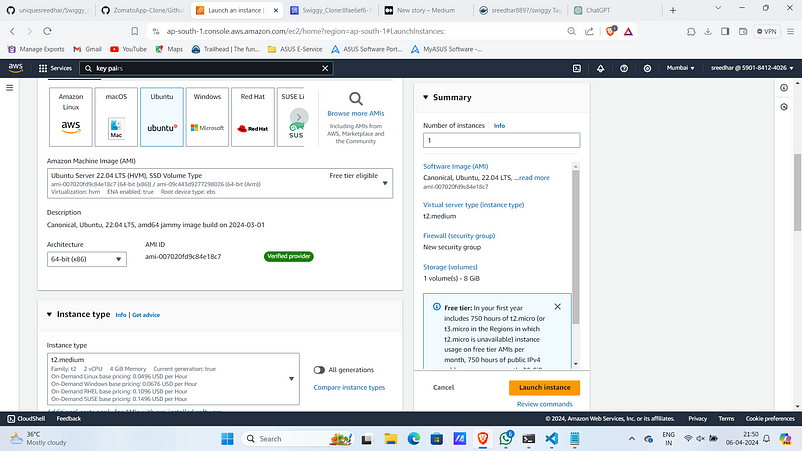Open the sreedhar account menu

click(752, 68)
